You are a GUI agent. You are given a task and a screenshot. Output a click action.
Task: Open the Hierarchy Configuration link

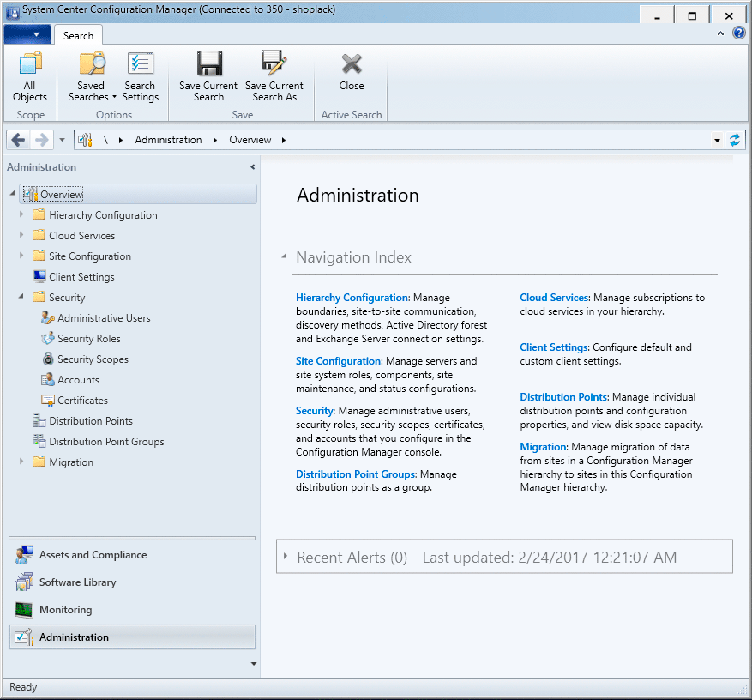coord(352,298)
